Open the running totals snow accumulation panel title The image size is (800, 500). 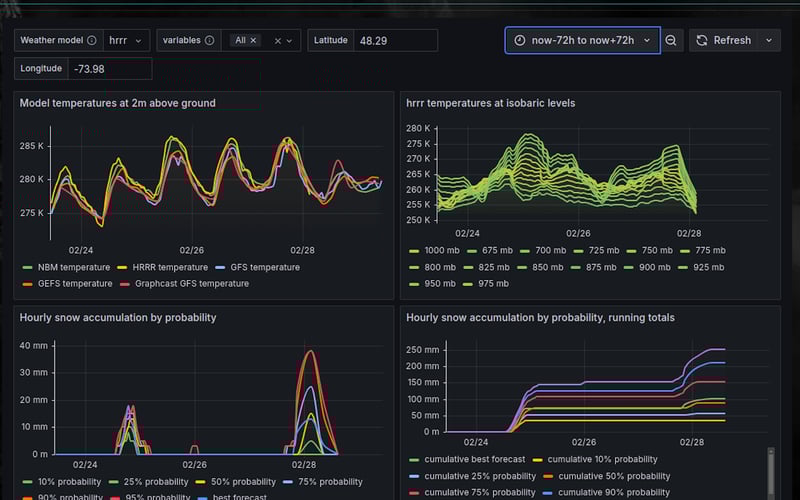(540, 317)
